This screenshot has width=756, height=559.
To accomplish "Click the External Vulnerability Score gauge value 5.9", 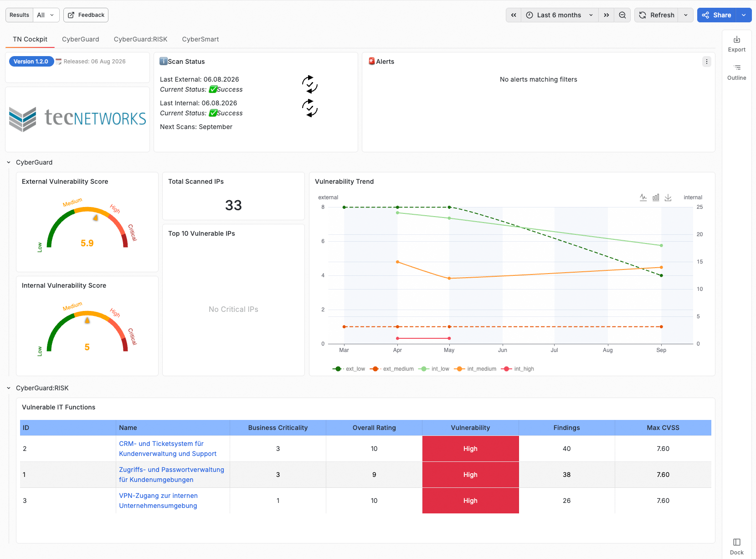I will (x=87, y=243).
